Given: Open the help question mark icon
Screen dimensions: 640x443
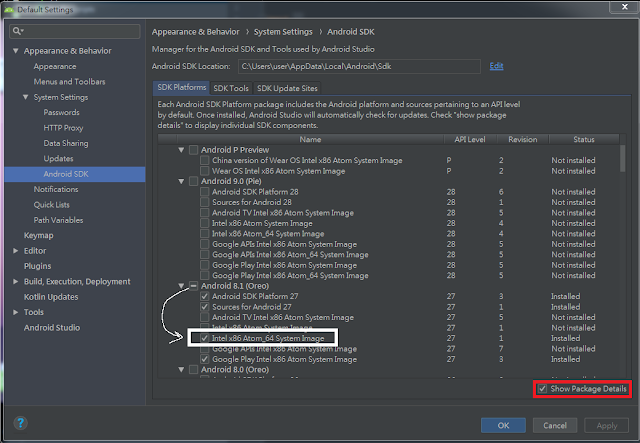Looking at the screenshot, I should pos(20,423).
